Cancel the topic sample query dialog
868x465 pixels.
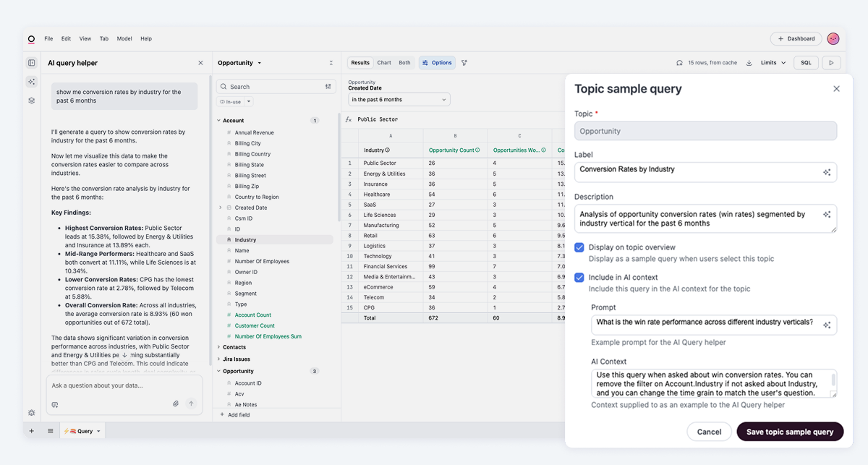[x=709, y=432]
